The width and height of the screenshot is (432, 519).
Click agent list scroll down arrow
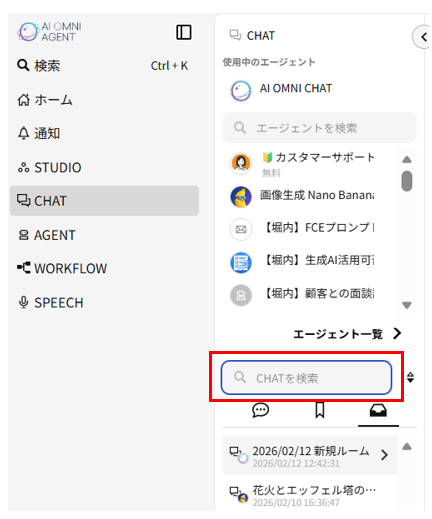[407, 305]
